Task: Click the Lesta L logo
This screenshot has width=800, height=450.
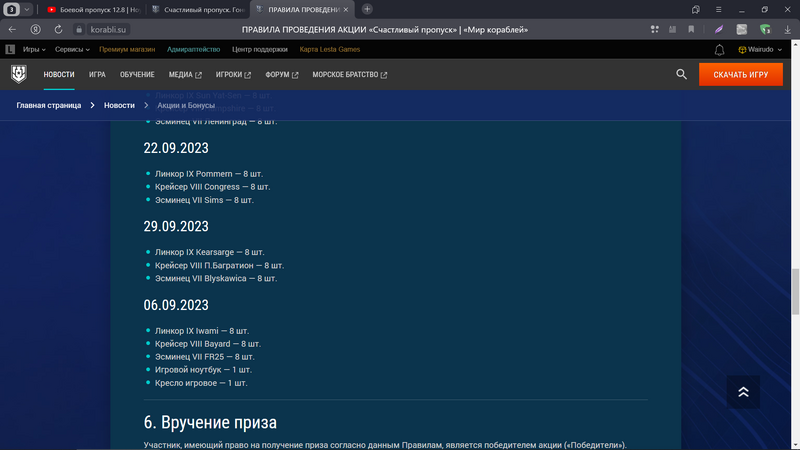Action: [10, 49]
